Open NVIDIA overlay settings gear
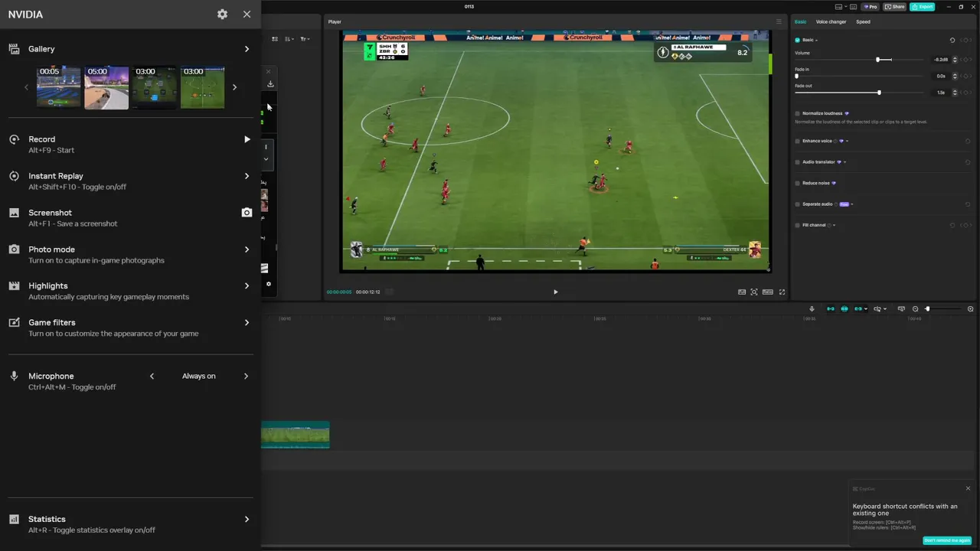The height and width of the screenshot is (551, 980). pos(222,14)
